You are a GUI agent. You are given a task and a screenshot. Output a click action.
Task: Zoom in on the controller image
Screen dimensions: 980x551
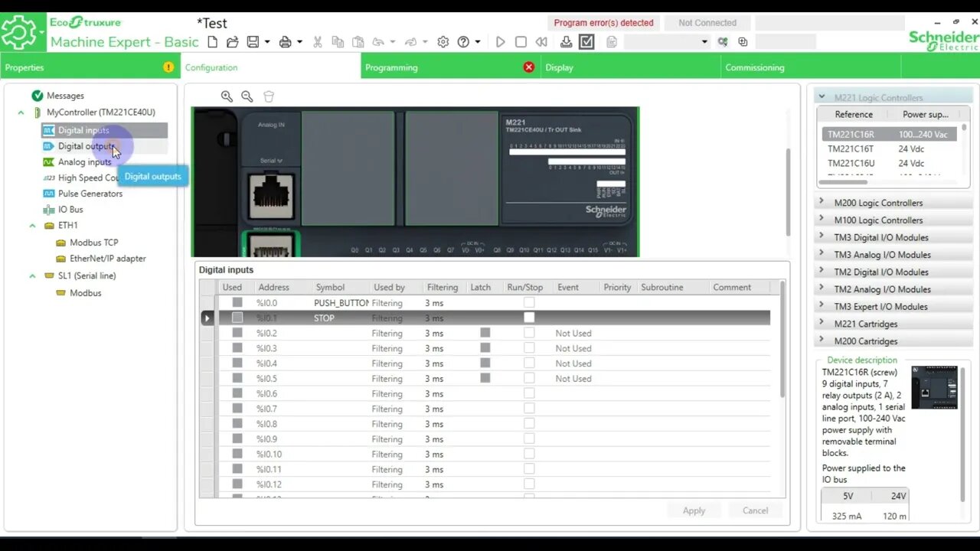coord(227,96)
